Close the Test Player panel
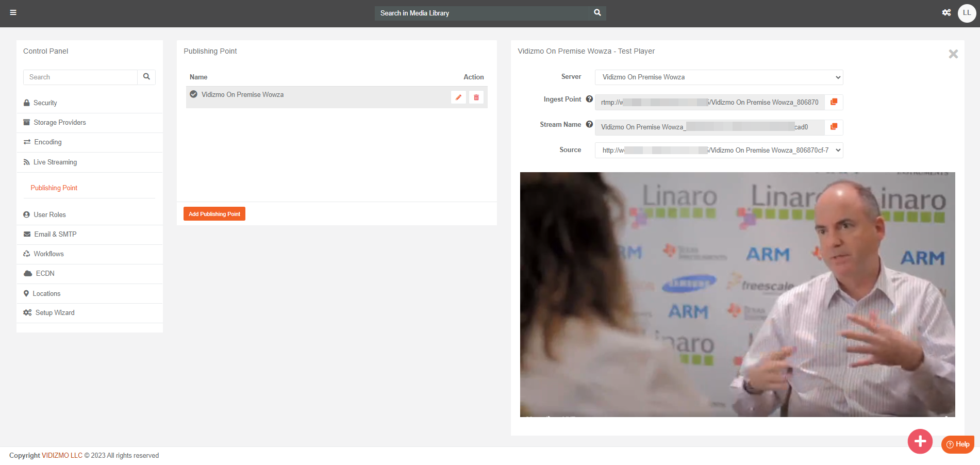The height and width of the screenshot is (465, 980). [x=953, y=54]
